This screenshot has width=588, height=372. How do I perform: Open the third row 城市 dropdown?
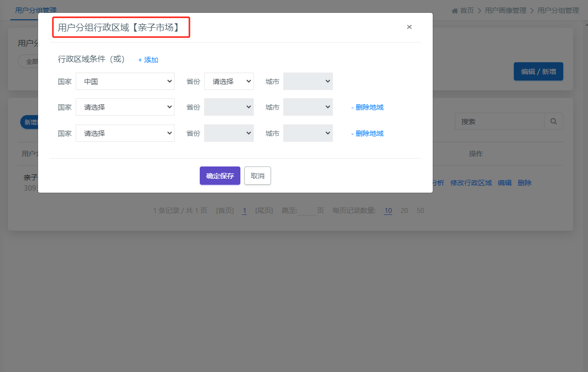(308, 133)
